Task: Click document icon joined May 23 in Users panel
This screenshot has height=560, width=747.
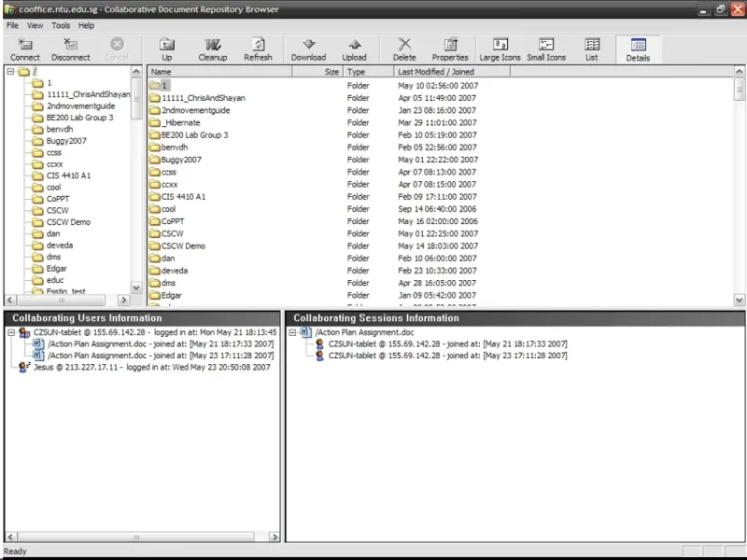Action: [38, 356]
